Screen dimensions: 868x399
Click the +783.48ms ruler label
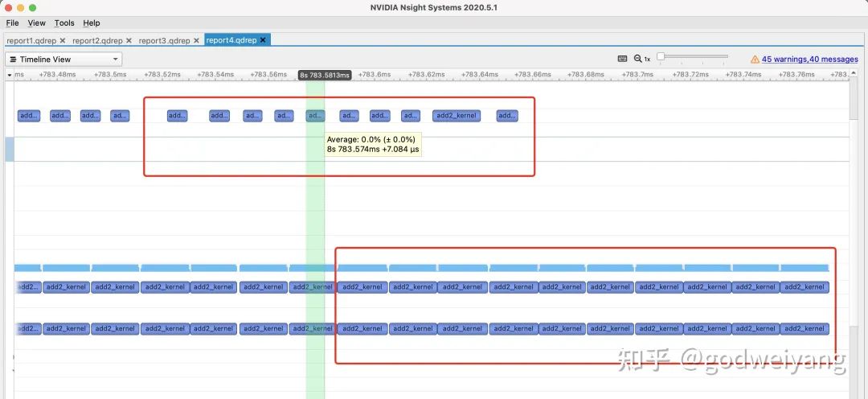click(58, 74)
